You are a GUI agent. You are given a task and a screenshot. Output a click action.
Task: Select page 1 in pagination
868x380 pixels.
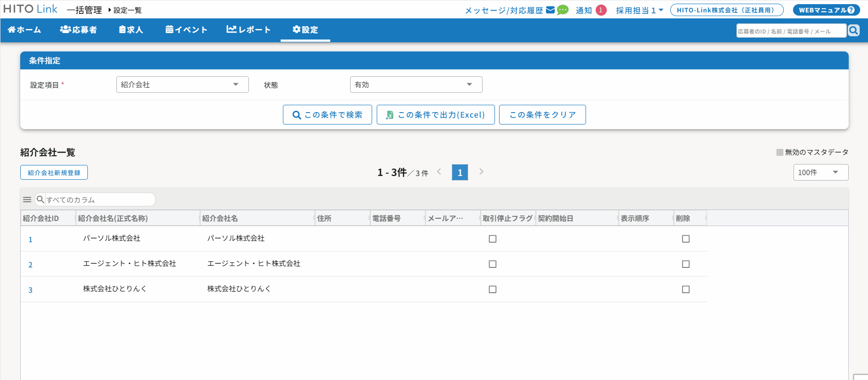pos(460,172)
